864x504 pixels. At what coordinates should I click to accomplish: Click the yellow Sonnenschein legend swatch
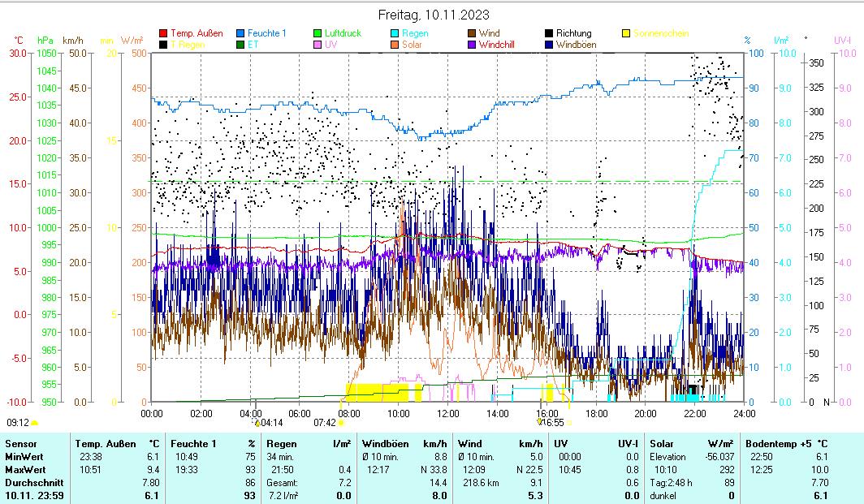(626, 34)
